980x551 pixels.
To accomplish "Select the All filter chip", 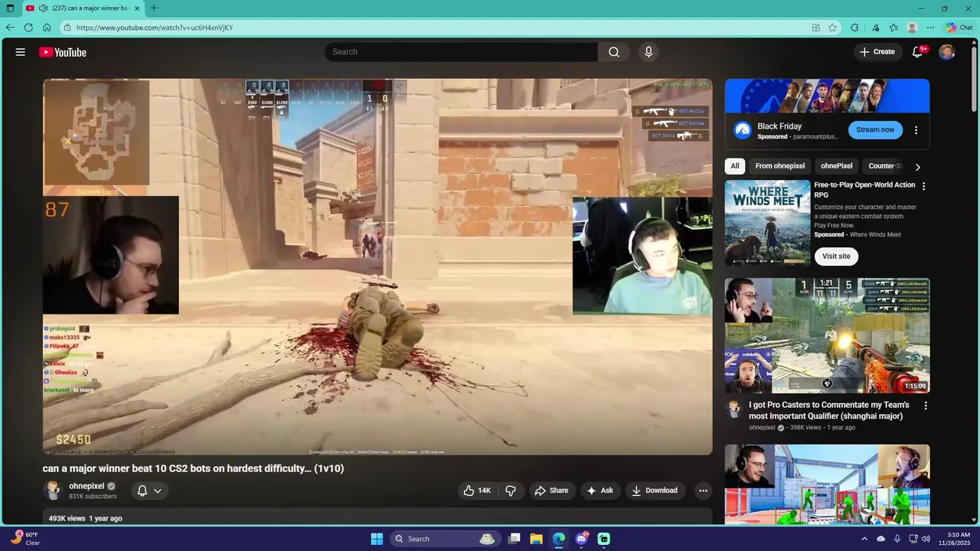I will pyautogui.click(x=735, y=166).
